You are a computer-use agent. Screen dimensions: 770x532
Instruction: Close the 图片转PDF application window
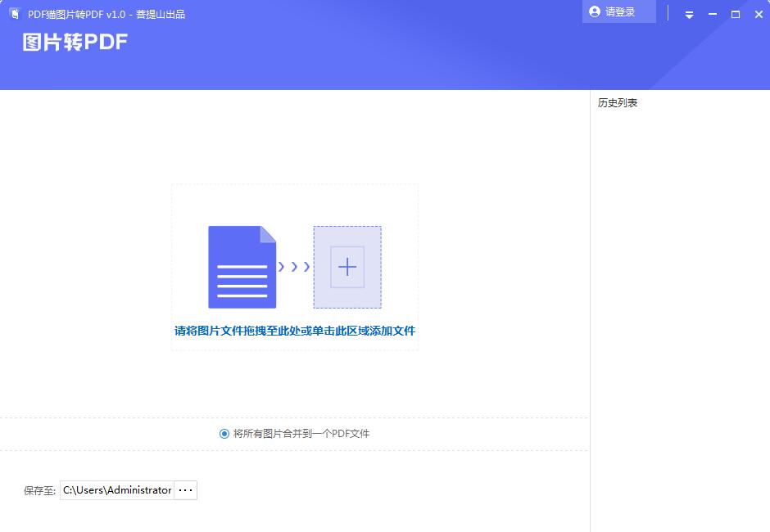point(759,14)
